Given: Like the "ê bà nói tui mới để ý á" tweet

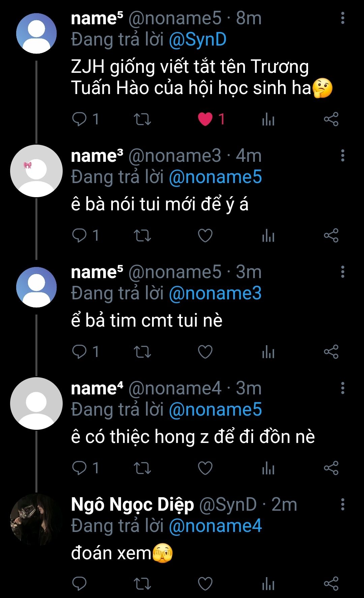Looking at the screenshot, I should (x=205, y=235).
